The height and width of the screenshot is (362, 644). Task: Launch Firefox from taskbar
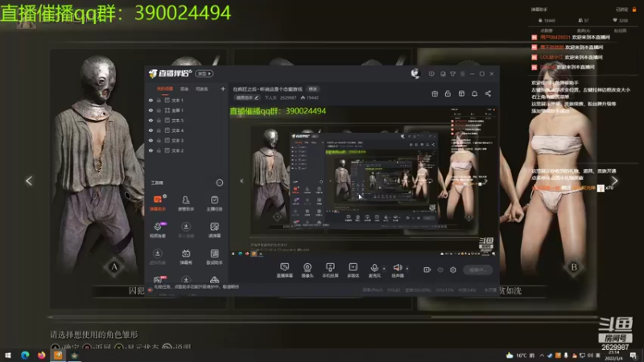point(42,356)
